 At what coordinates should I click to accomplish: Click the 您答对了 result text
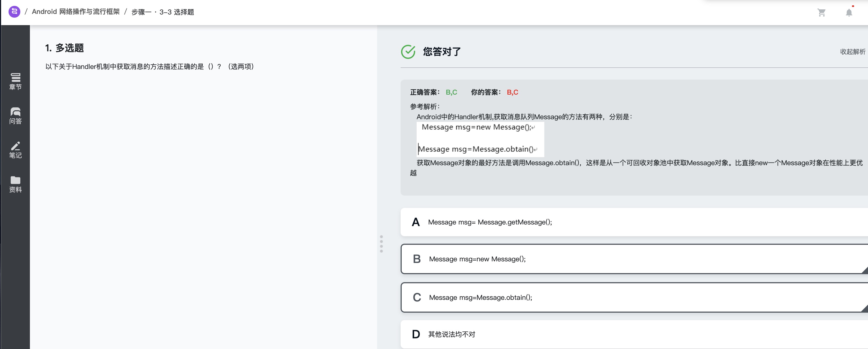tap(442, 52)
